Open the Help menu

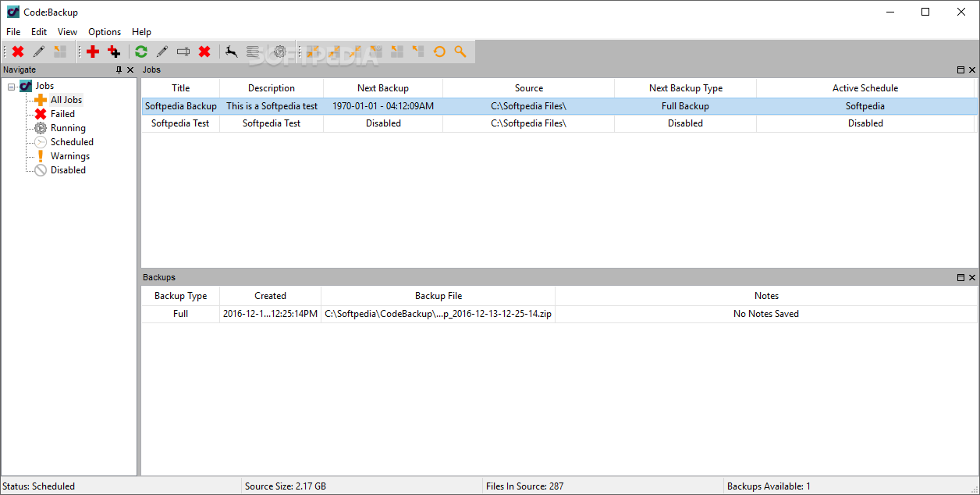click(x=141, y=32)
